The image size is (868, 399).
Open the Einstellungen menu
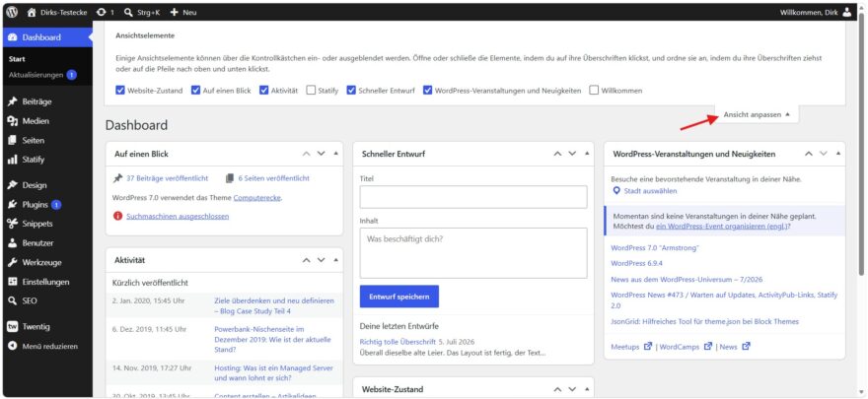(47, 282)
